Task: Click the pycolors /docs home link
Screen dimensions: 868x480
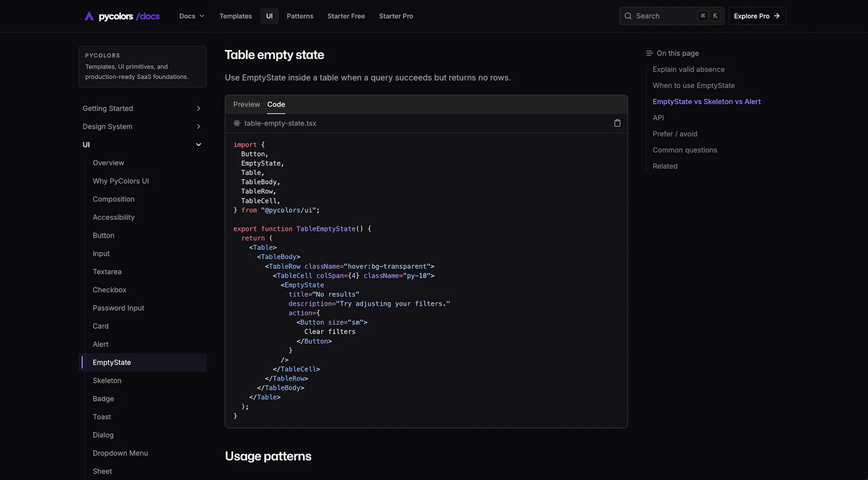Action: (x=122, y=16)
